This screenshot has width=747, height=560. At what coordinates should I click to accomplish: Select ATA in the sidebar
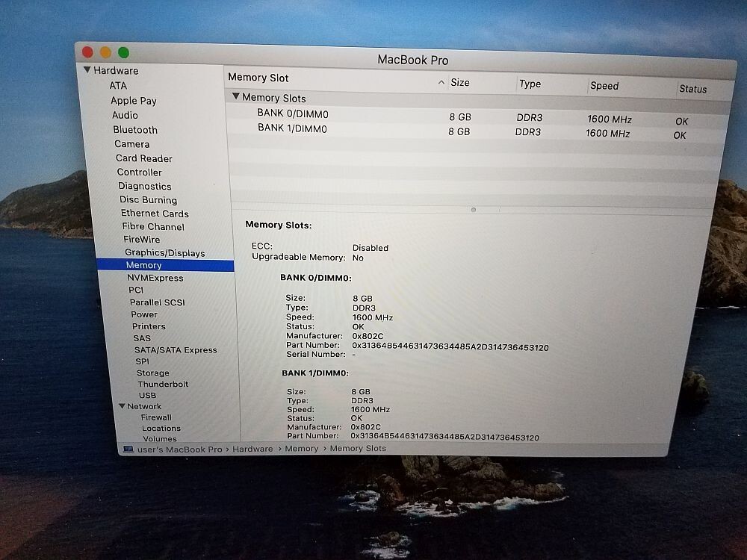[118, 86]
